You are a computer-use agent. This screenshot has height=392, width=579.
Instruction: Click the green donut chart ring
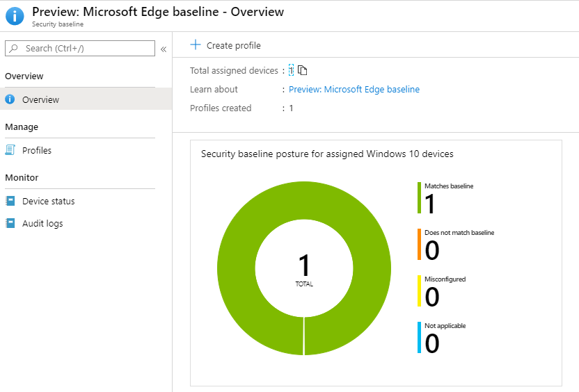(x=237, y=268)
